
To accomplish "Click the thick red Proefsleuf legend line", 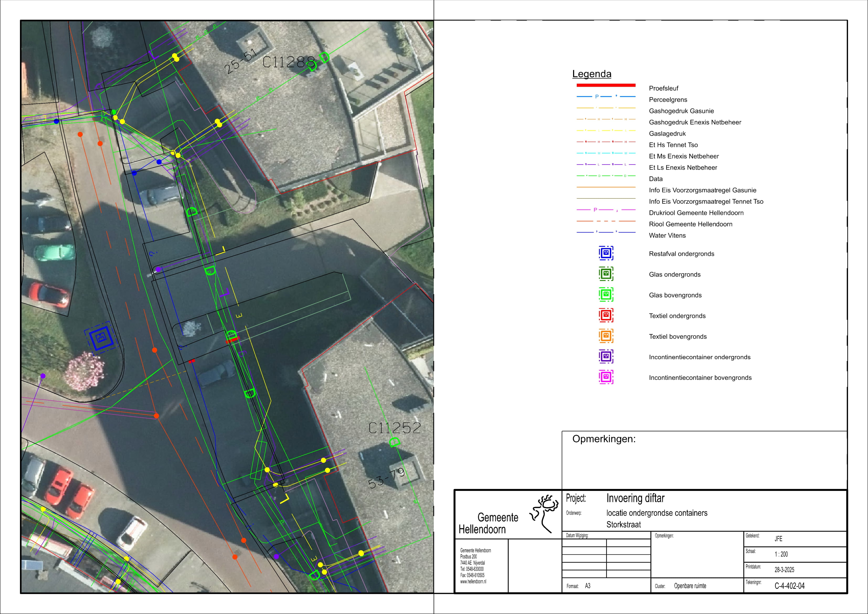I will tap(606, 85).
